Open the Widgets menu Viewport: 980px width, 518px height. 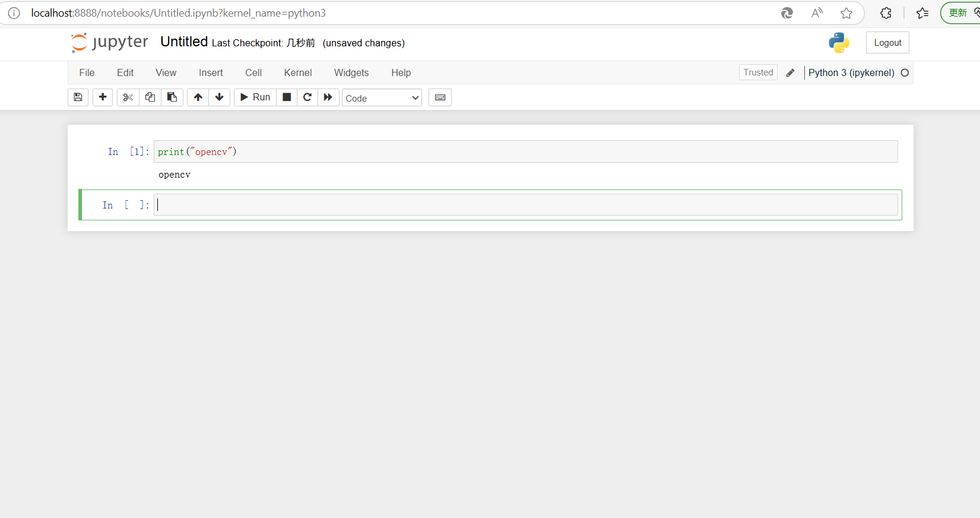(351, 72)
